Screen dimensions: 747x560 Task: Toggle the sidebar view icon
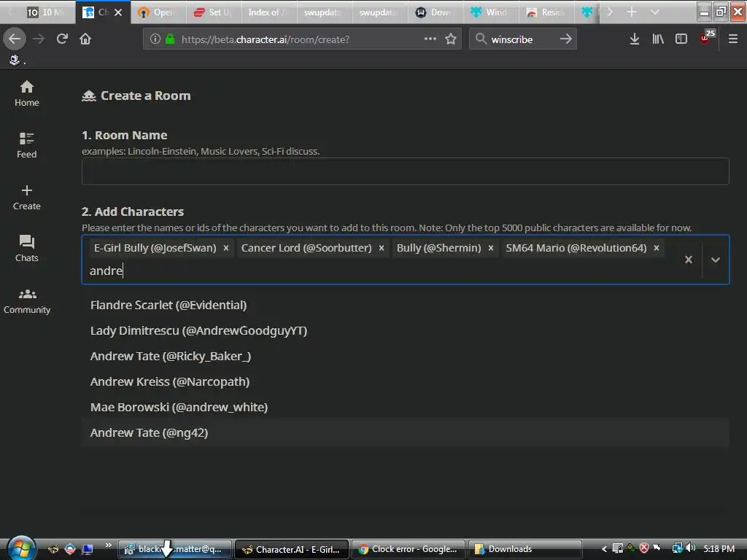(x=681, y=39)
